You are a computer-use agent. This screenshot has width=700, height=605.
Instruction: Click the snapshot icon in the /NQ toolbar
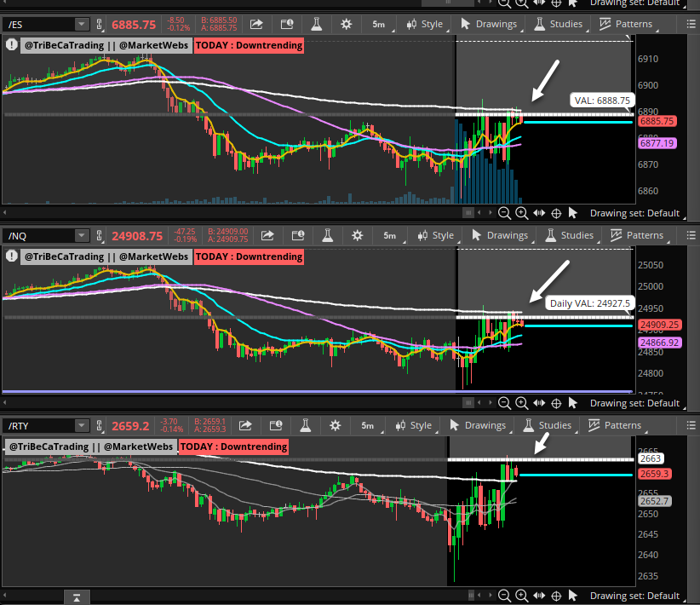(x=298, y=235)
